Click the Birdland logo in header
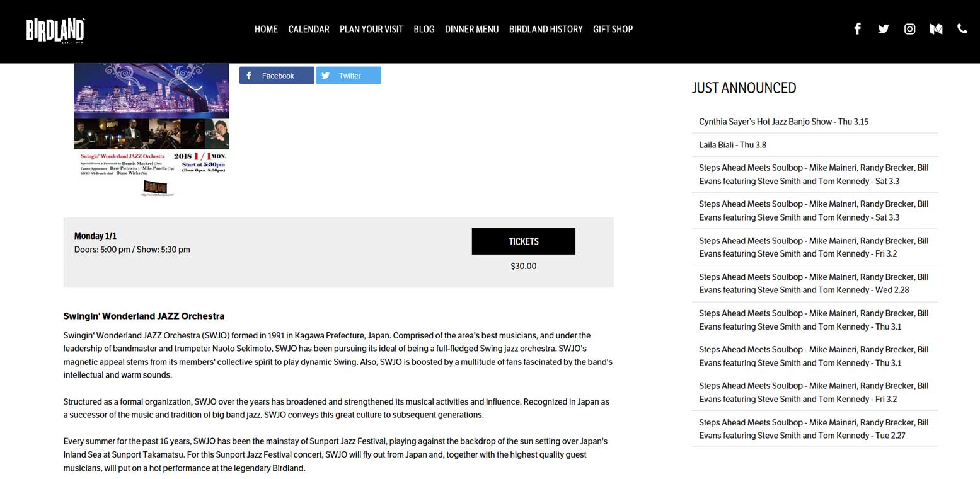The image size is (980, 479). (x=55, y=30)
